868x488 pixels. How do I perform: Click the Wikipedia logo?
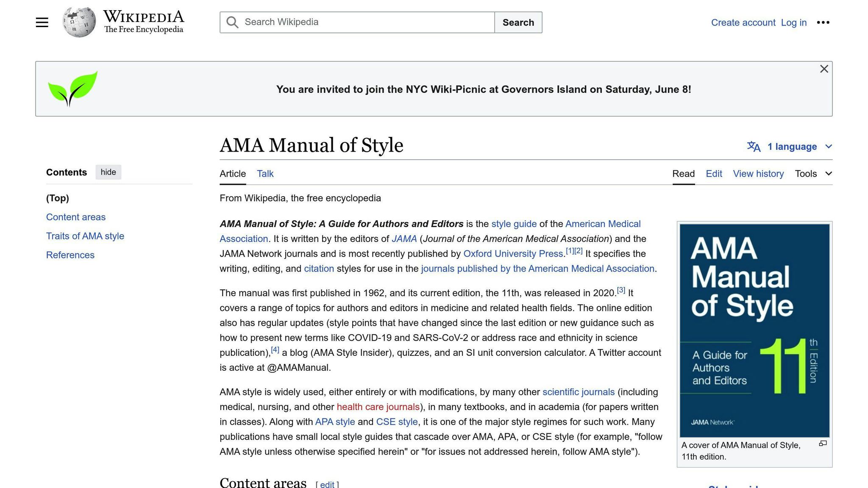coord(79,21)
